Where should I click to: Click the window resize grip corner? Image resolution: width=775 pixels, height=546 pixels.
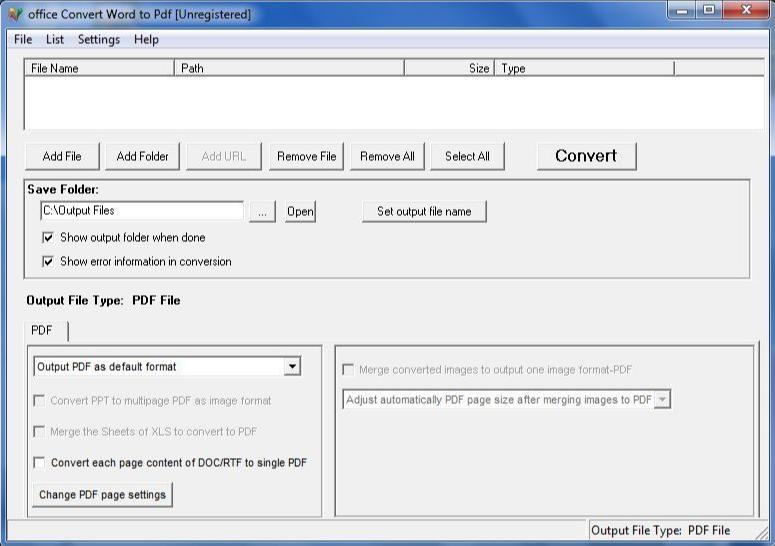coord(763,533)
